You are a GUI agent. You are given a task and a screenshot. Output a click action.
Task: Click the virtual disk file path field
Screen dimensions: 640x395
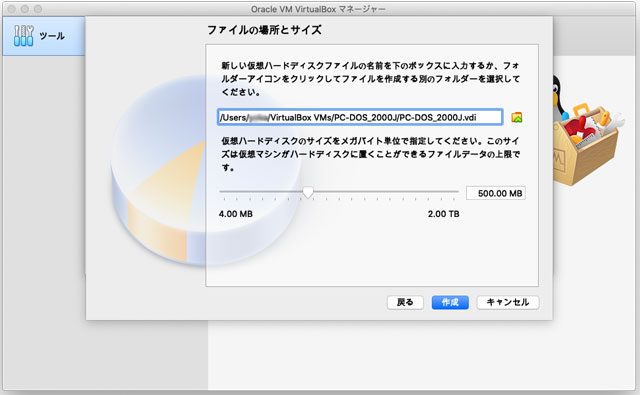(360, 118)
